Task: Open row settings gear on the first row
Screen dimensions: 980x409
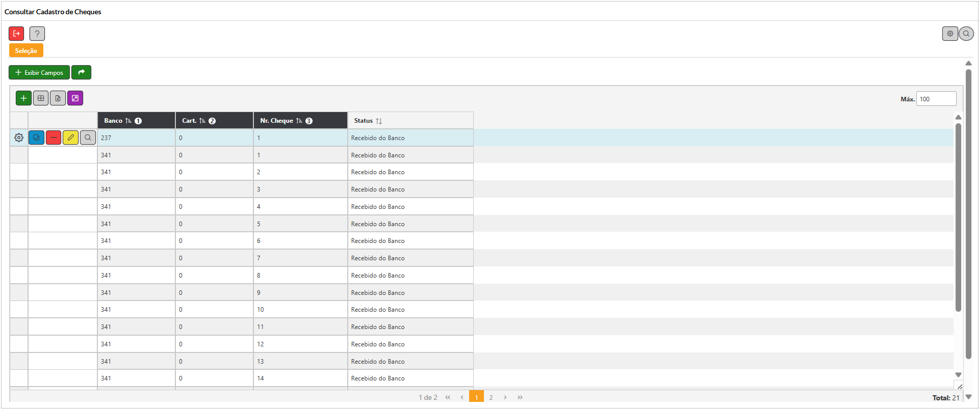Action: [19, 138]
